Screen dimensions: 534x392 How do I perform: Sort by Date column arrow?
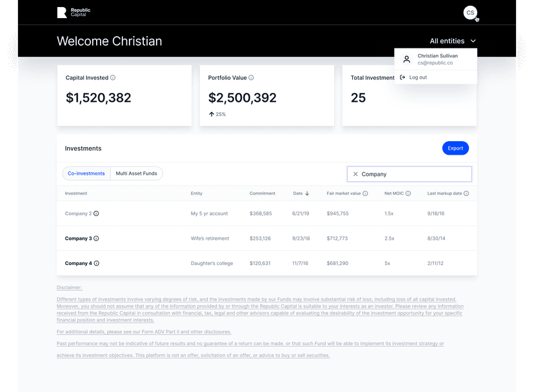click(307, 193)
